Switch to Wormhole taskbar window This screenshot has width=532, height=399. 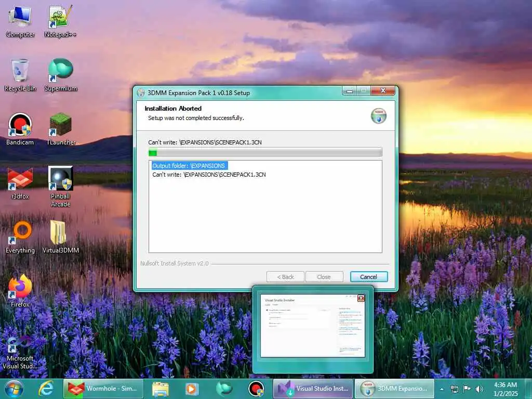coord(103,389)
